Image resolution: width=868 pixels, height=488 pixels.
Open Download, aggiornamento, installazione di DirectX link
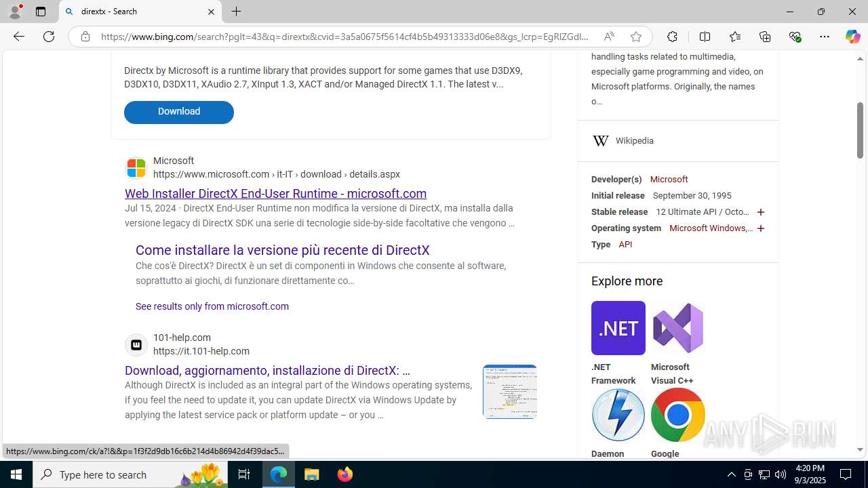point(267,371)
